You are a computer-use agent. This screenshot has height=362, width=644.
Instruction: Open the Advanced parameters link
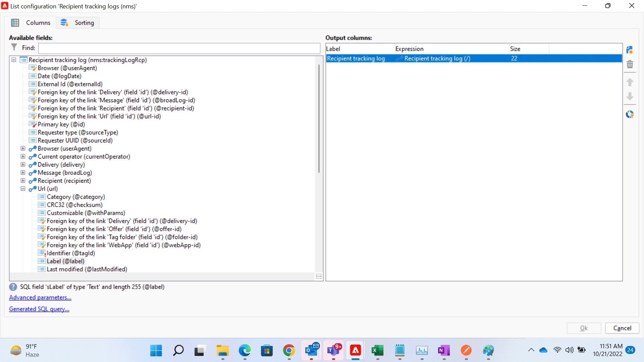tap(40, 298)
